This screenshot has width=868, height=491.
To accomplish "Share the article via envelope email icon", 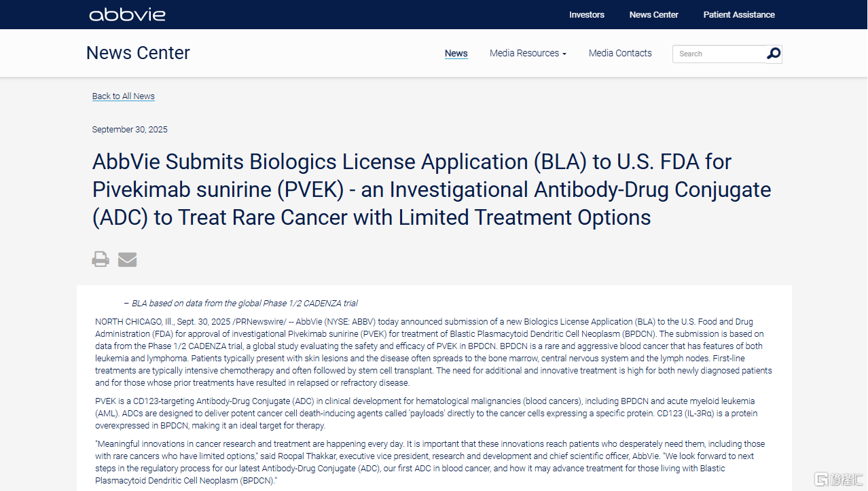I will click(x=127, y=259).
